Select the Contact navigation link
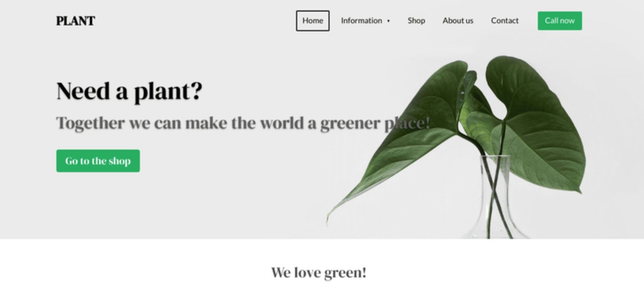This screenshot has width=644, height=299. [x=505, y=21]
